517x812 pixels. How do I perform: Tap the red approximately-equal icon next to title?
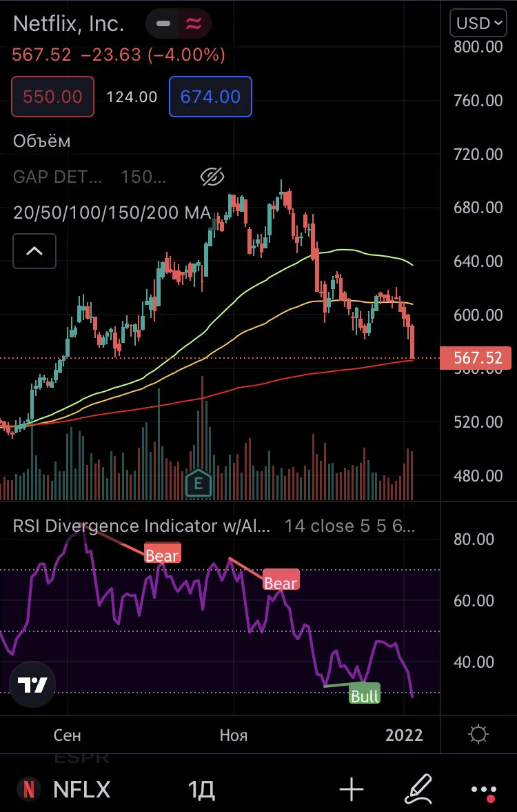point(194,24)
